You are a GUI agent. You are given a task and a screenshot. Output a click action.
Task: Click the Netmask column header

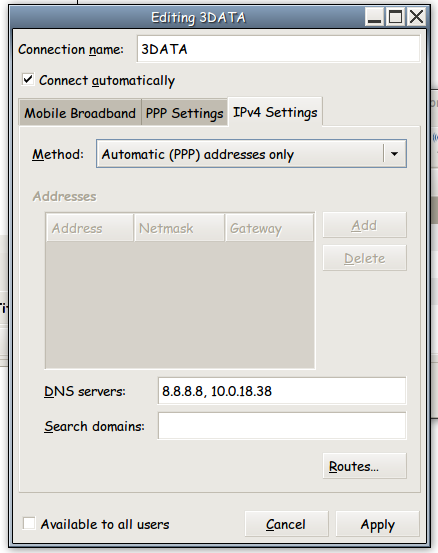pos(179,228)
